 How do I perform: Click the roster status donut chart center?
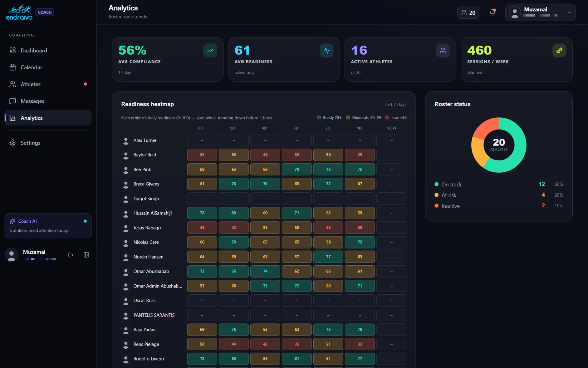[x=499, y=145]
